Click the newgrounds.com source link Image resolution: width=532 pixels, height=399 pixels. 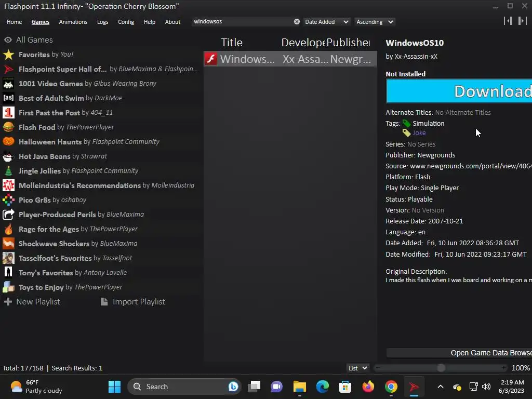tap(471, 166)
